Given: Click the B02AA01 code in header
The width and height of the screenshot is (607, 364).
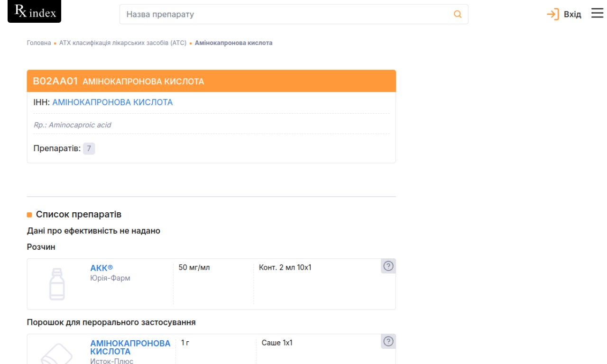Looking at the screenshot, I should click(x=55, y=81).
